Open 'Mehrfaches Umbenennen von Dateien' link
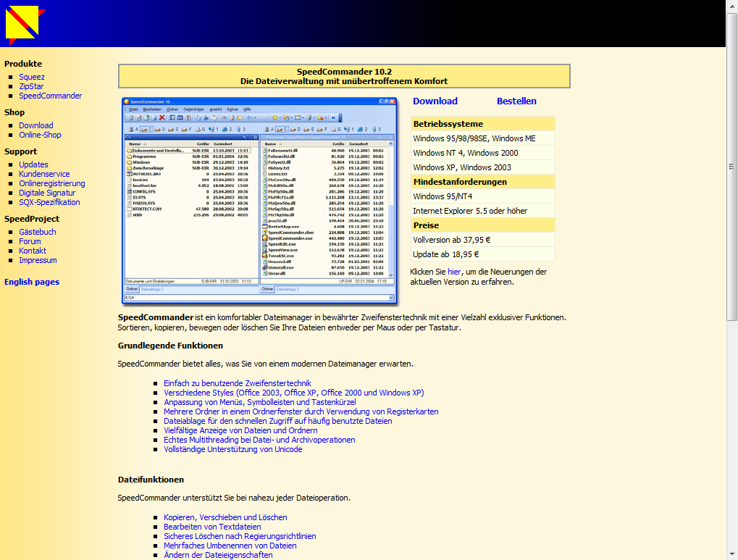Screen dimensions: 738x560 click(230, 546)
